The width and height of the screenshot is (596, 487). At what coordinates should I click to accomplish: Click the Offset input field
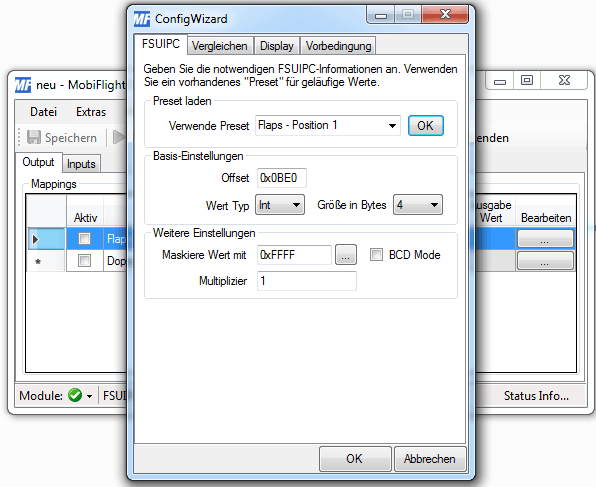(x=282, y=178)
